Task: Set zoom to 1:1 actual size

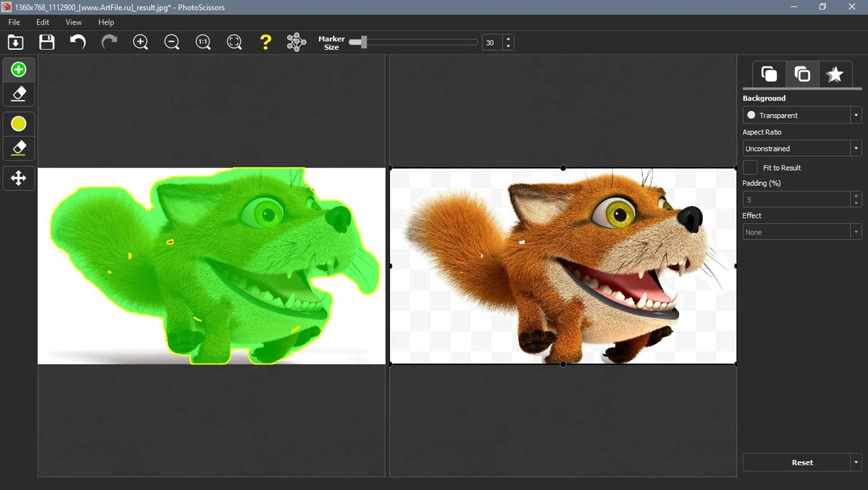Action: click(203, 42)
